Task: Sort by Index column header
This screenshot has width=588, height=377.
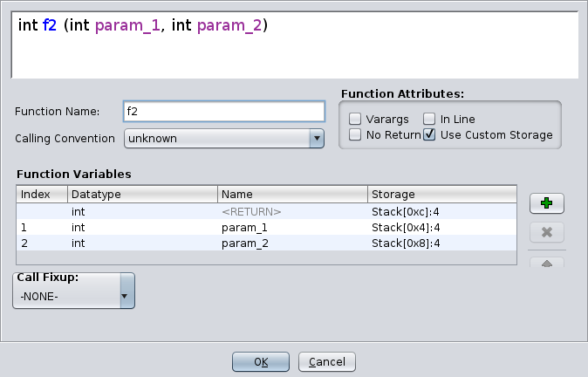Action: [x=42, y=195]
